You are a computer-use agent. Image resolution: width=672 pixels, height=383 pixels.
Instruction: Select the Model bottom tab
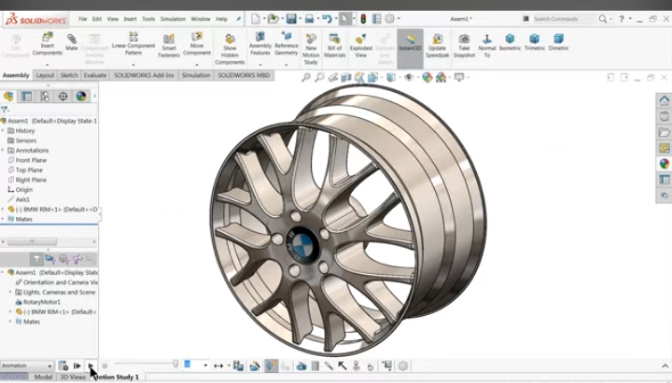click(43, 377)
